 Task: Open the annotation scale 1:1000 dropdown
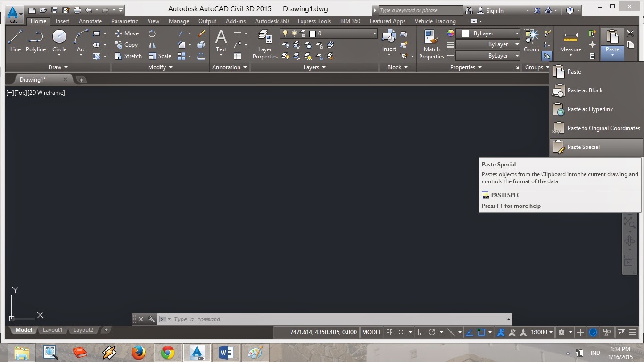pos(542,332)
